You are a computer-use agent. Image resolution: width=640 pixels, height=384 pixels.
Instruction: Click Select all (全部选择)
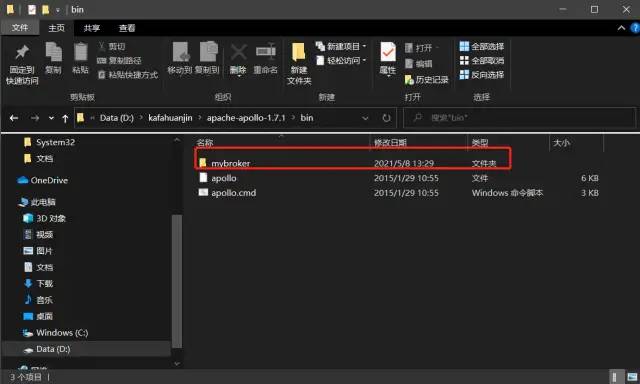[x=482, y=47]
